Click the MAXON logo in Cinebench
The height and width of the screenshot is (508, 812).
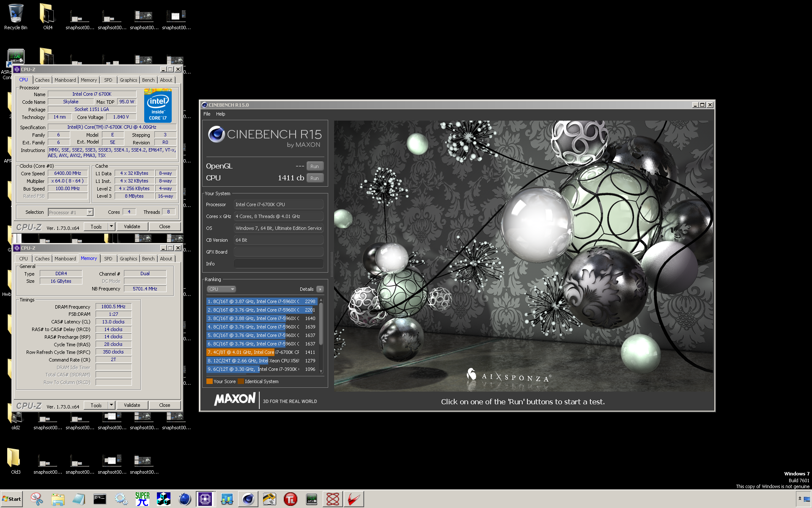pos(235,399)
